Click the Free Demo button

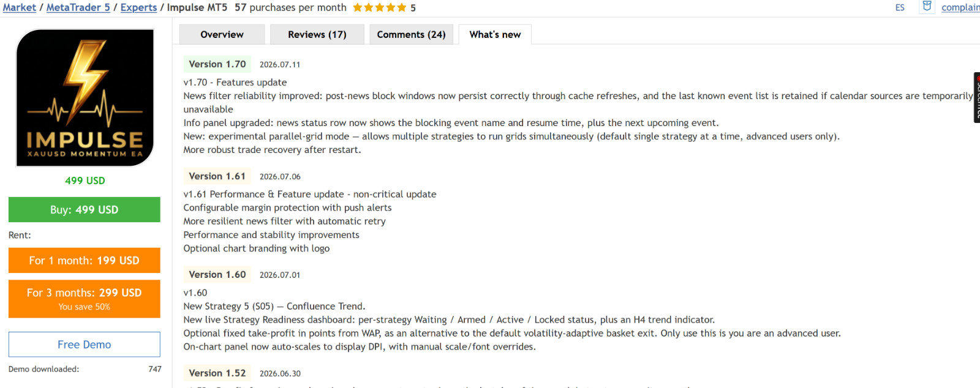click(85, 345)
